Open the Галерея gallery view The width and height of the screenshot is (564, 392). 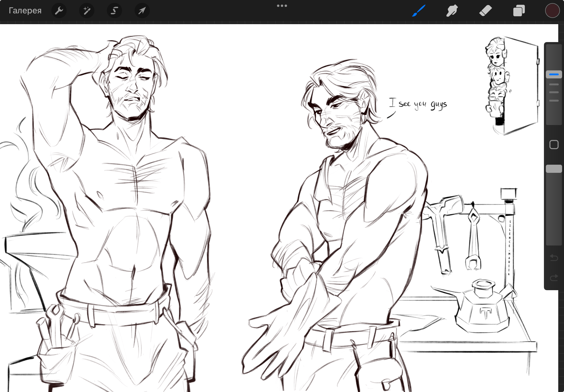[x=25, y=11]
